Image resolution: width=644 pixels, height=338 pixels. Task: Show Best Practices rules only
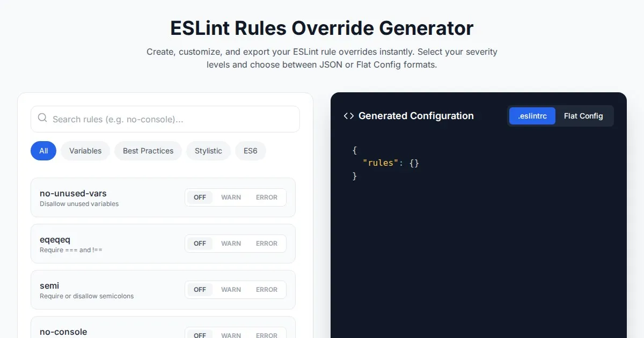pyautogui.click(x=148, y=151)
